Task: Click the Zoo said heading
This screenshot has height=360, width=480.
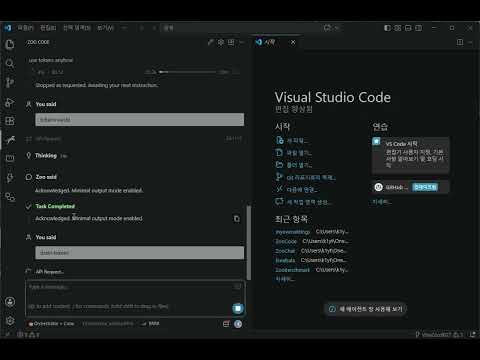Action: click(x=46, y=177)
